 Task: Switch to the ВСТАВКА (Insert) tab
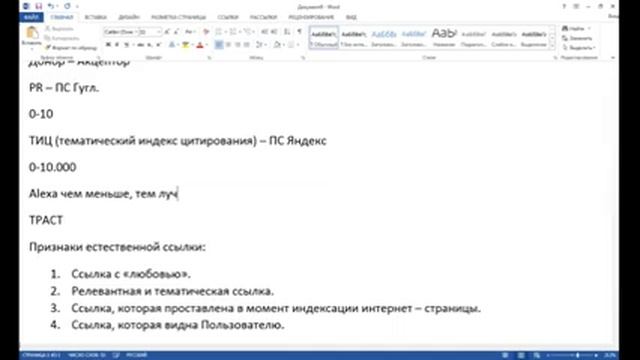tap(96, 17)
